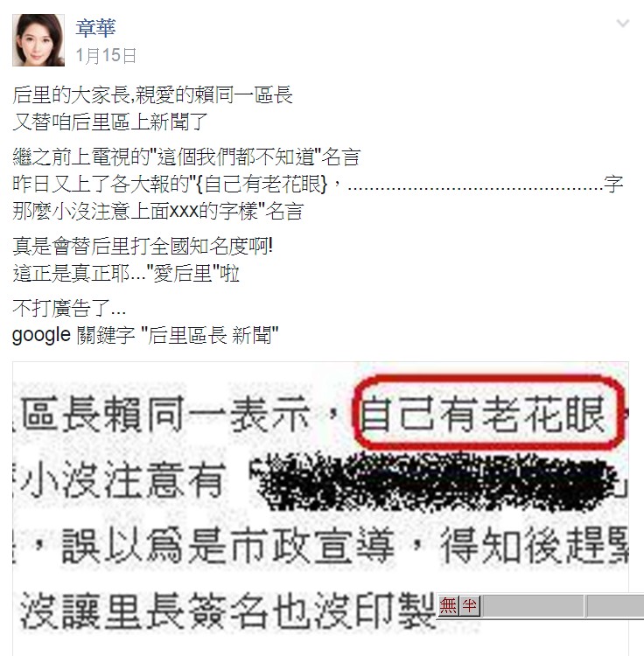
Task: Toggle the 半 half-width mode button
Action: click(470, 605)
